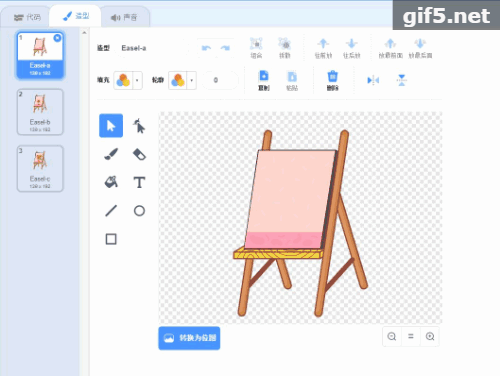Select the Easel-b costume thumbnail

[40, 112]
